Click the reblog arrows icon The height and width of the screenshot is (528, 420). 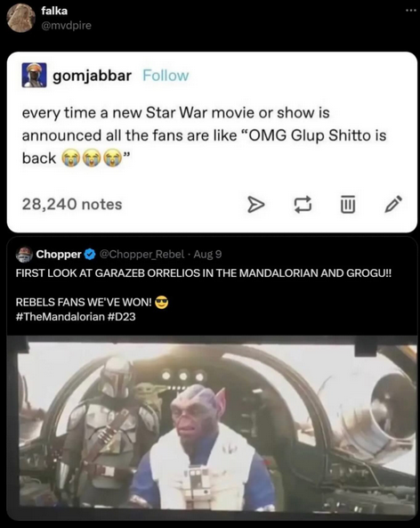303,205
